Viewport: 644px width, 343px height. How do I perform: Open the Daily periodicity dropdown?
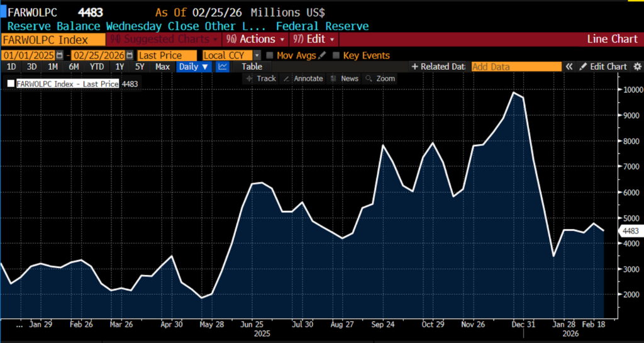(x=193, y=67)
